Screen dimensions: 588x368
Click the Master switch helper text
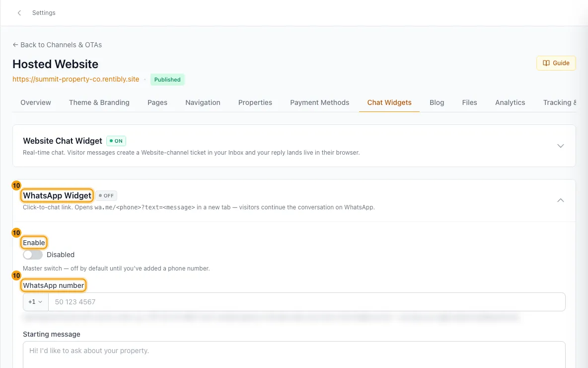tap(116, 269)
